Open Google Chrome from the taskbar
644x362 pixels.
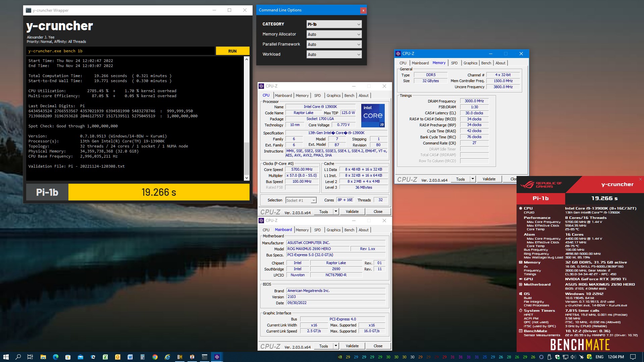coord(155,357)
